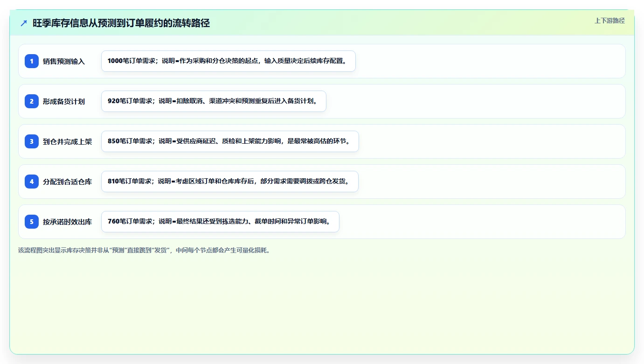
Task: Click the step 2 number badge
Action: [x=32, y=101]
